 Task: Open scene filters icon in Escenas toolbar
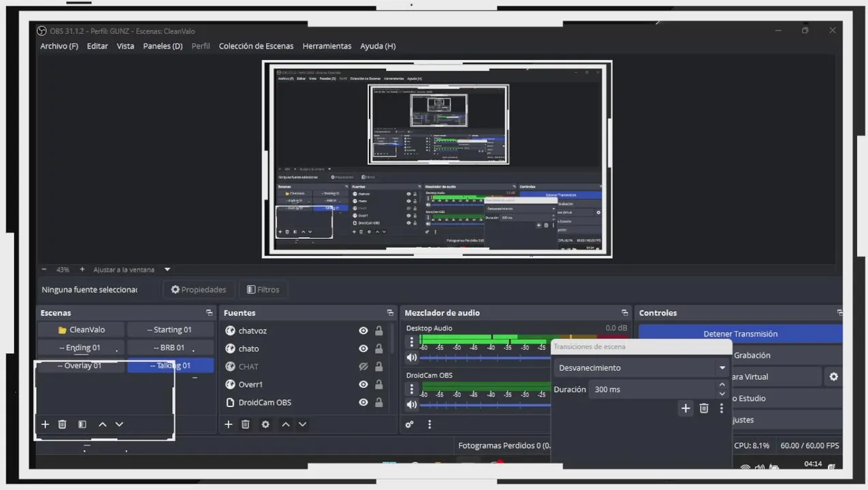coord(82,424)
